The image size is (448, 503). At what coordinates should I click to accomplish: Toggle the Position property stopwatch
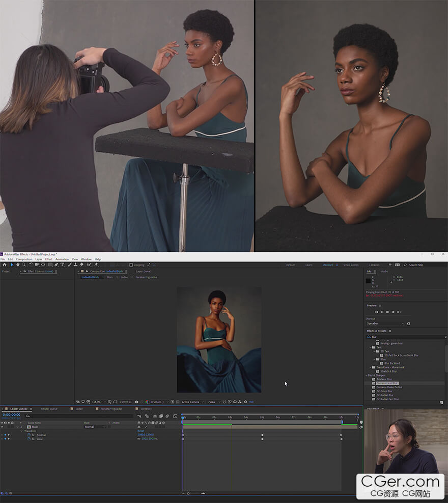click(x=29, y=435)
